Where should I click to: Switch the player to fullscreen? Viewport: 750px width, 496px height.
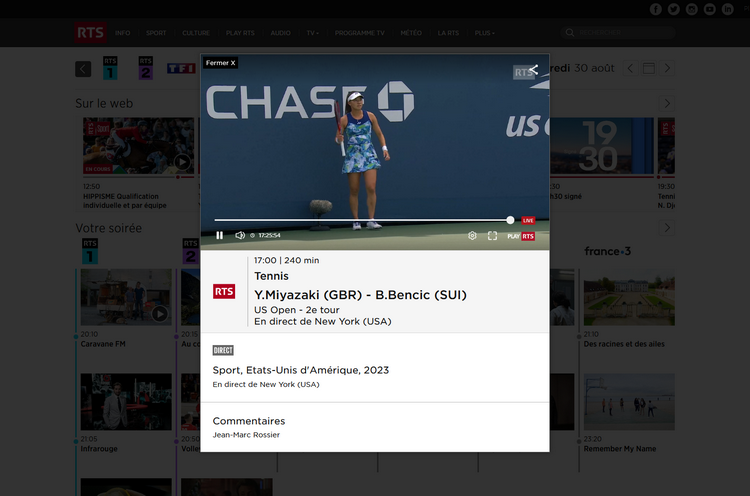492,236
